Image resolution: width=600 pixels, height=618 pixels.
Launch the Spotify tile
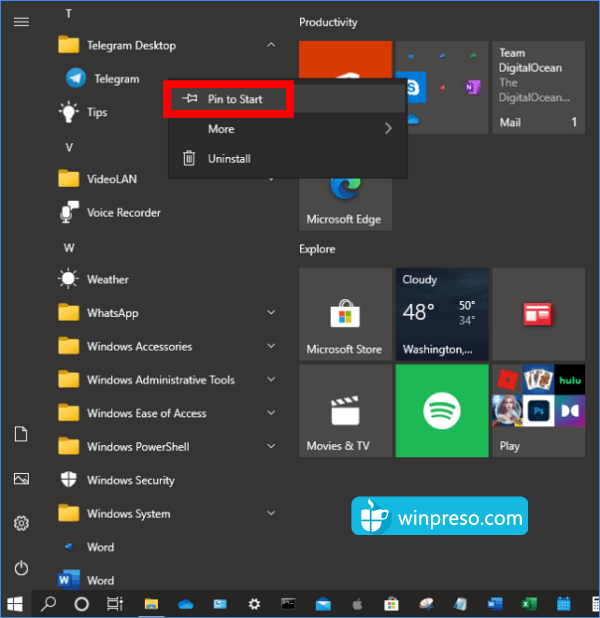[x=442, y=411]
